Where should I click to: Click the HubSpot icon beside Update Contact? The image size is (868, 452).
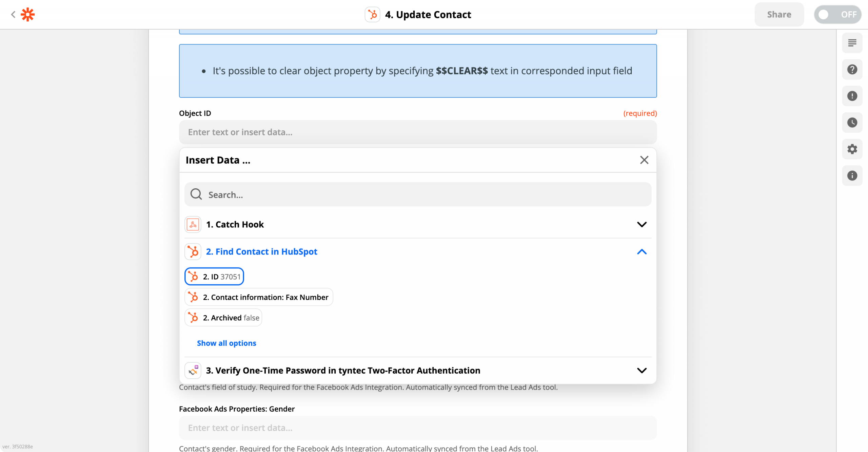(x=372, y=15)
